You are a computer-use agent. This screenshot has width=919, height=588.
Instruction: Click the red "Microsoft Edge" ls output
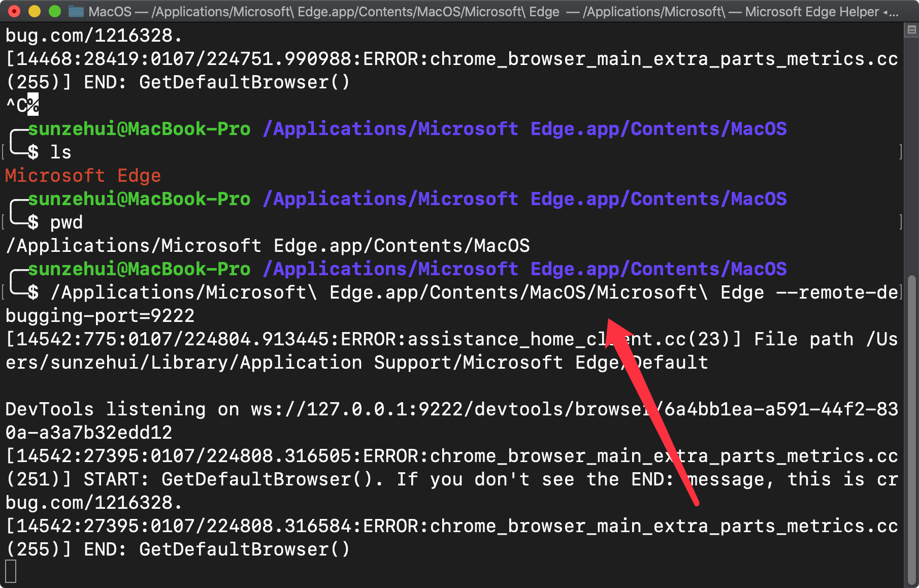pyautogui.click(x=83, y=176)
